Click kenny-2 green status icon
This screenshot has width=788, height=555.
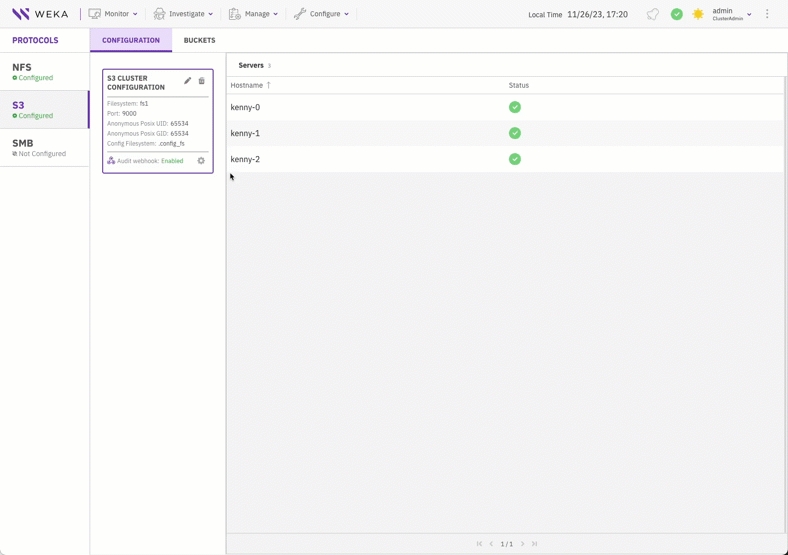(x=515, y=159)
